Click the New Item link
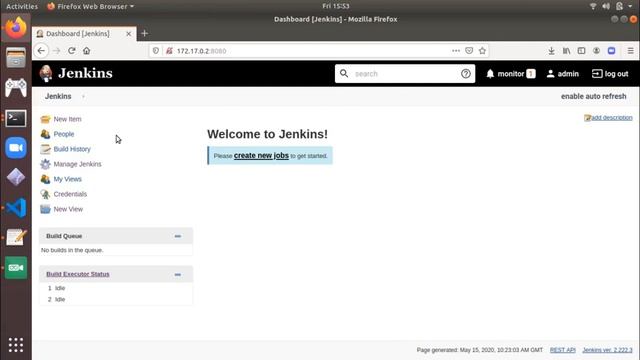 click(67, 119)
